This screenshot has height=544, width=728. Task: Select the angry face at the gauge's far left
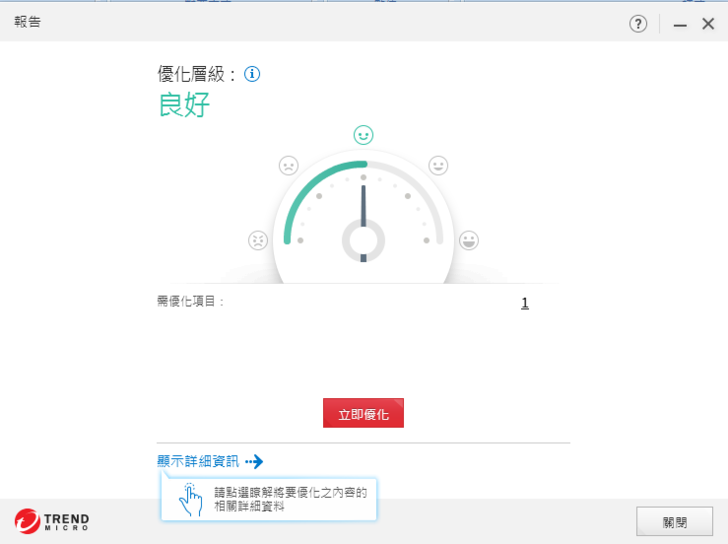click(x=258, y=240)
